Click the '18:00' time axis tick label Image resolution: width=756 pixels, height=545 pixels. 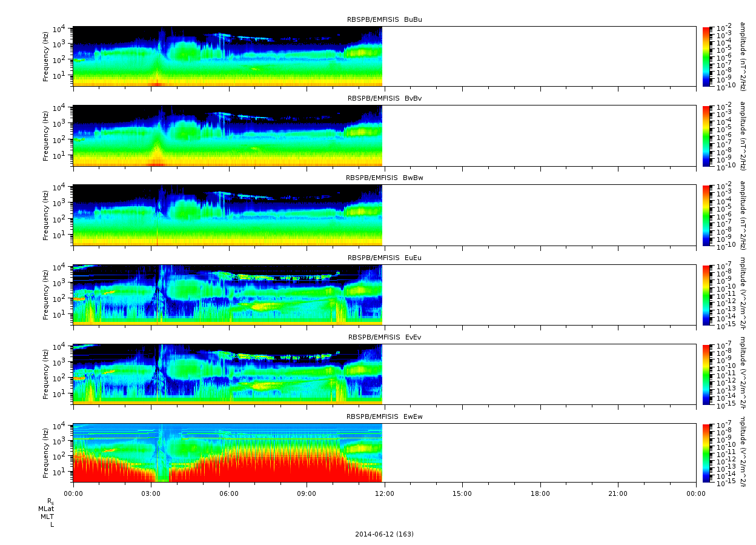pos(540,493)
